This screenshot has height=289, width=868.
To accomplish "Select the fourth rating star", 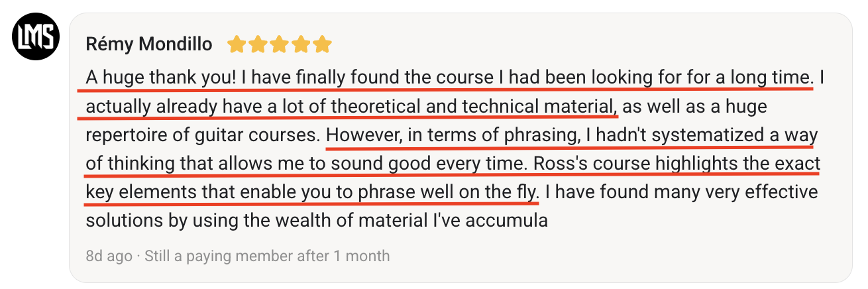I will pyautogui.click(x=301, y=44).
